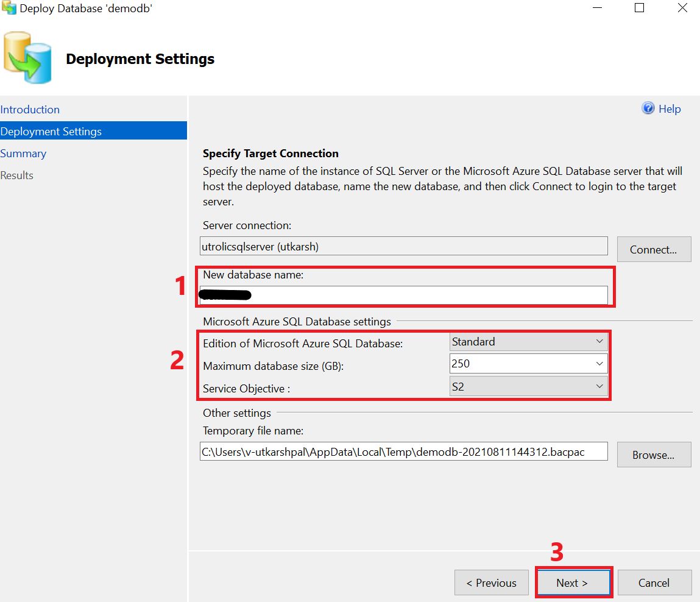Click the 'Maximum database size (GB):' label

[x=273, y=366]
